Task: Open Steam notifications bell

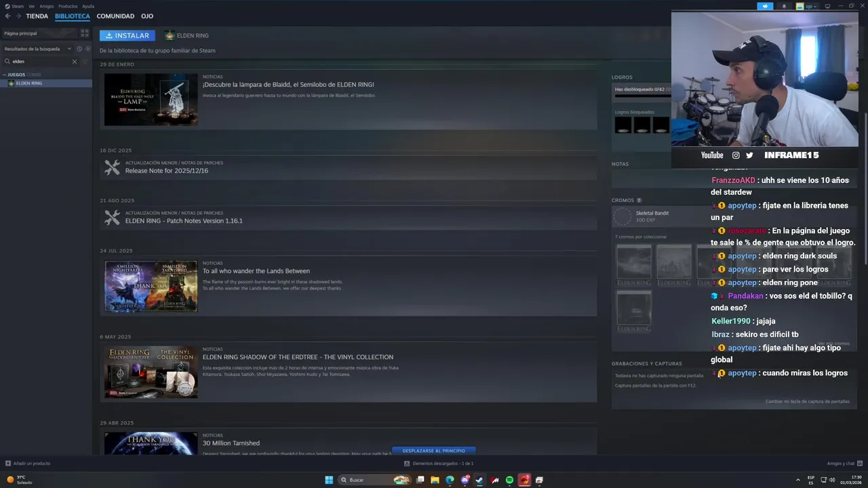Action: click(785, 6)
